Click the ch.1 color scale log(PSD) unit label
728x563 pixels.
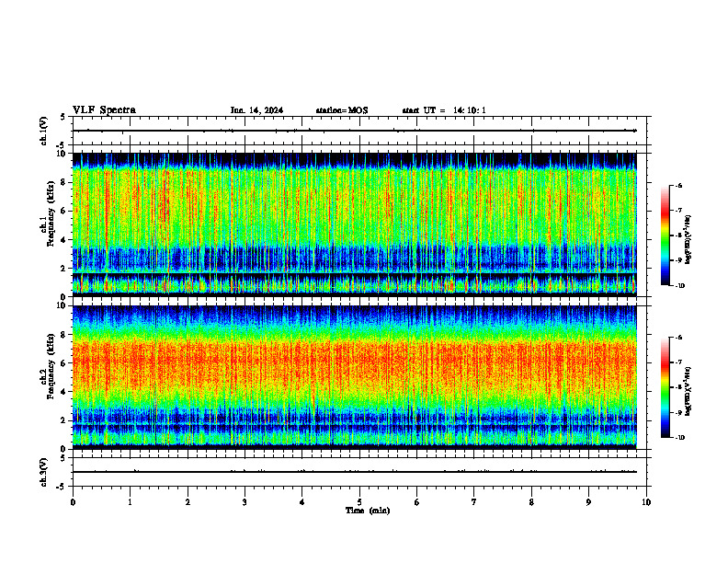pyautogui.click(x=688, y=240)
